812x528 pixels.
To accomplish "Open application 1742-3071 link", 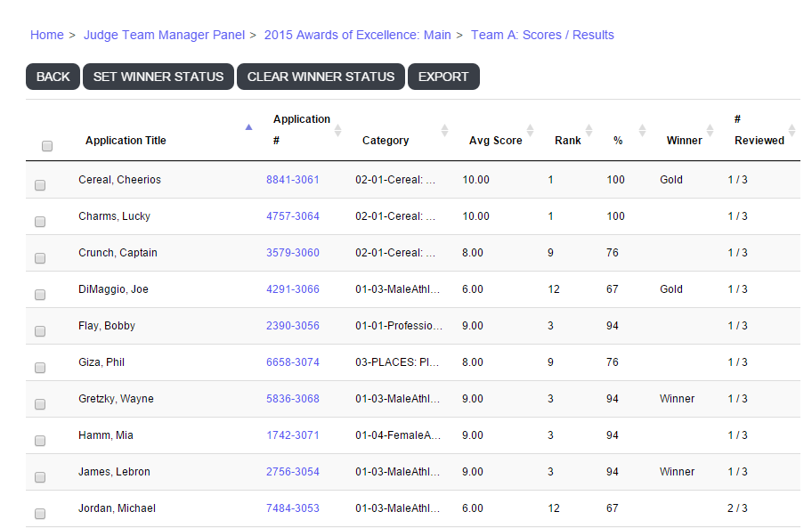I will [x=293, y=435].
